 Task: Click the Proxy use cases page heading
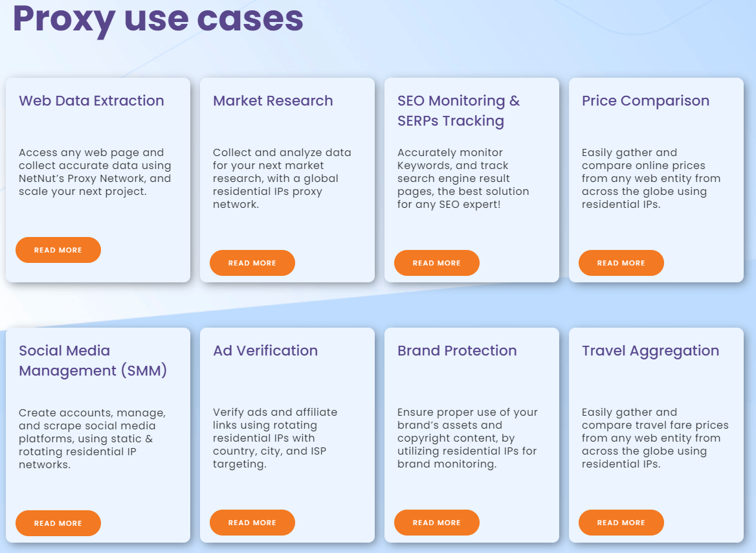[158, 18]
